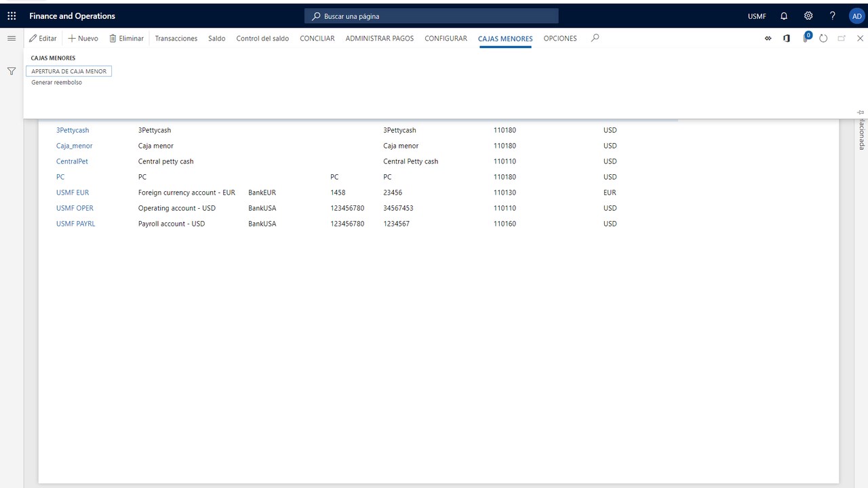Click the 110160 main account cell

click(505, 224)
